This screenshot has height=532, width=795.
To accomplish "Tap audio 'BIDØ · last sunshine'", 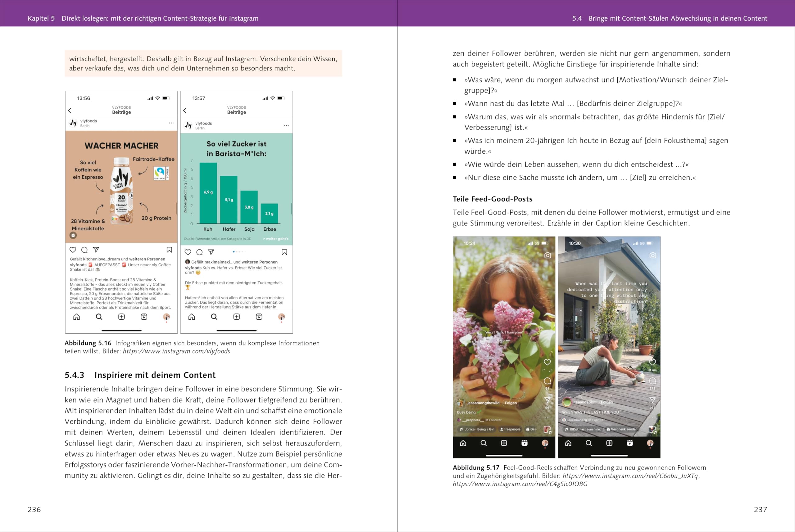I will point(583,429).
